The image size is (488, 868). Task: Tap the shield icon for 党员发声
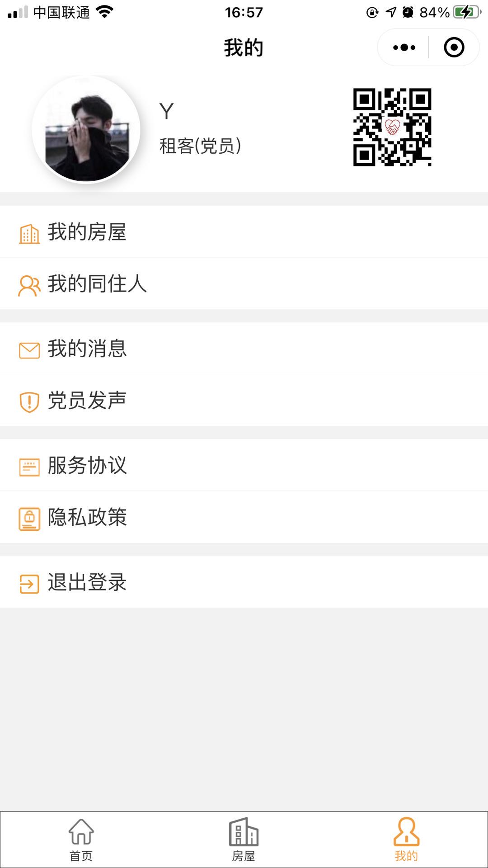pos(29,402)
